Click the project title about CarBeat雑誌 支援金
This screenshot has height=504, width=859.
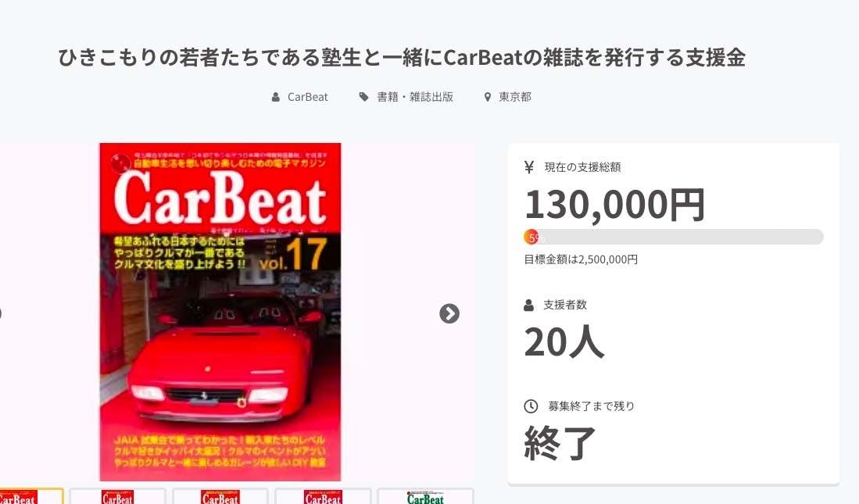(402, 57)
